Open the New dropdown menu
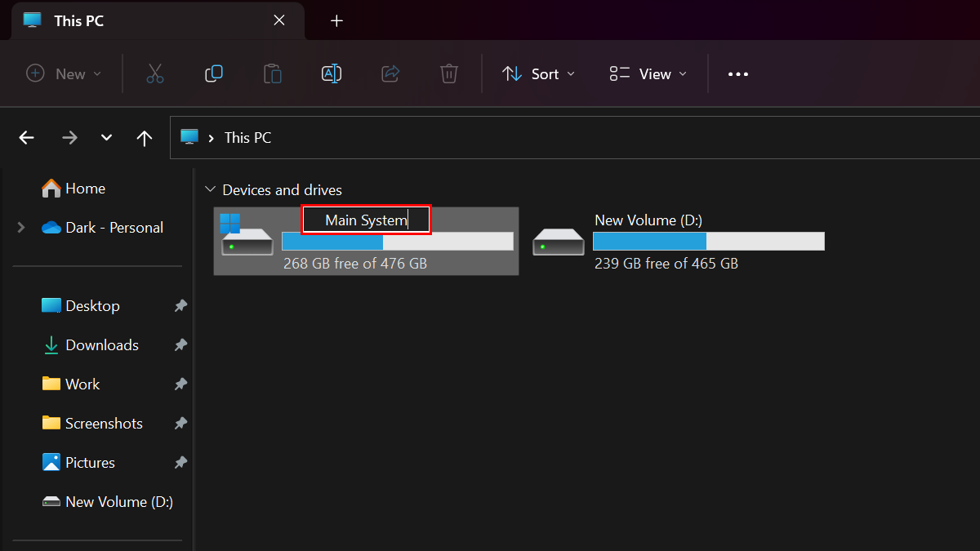The height and width of the screenshot is (551, 980). tap(65, 74)
